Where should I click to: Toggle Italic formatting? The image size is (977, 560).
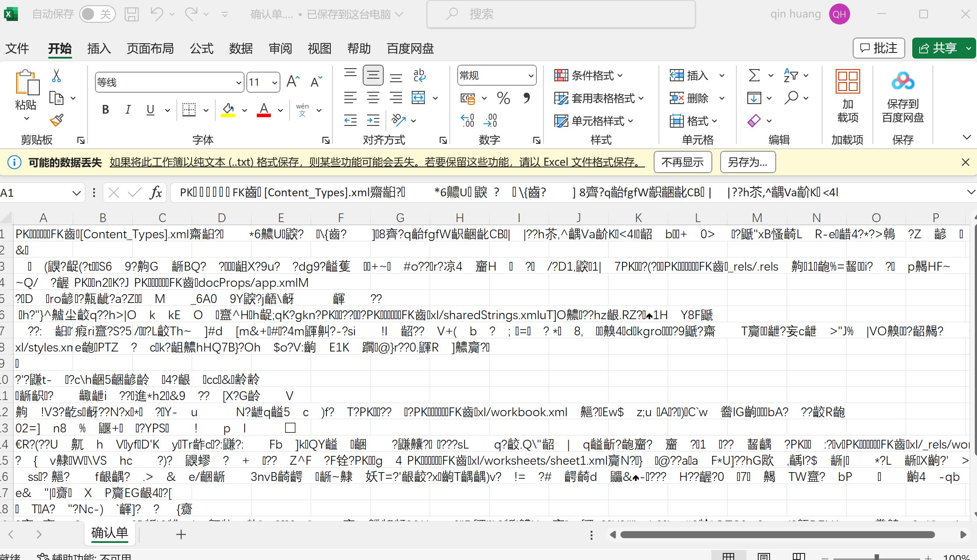[128, 110]
